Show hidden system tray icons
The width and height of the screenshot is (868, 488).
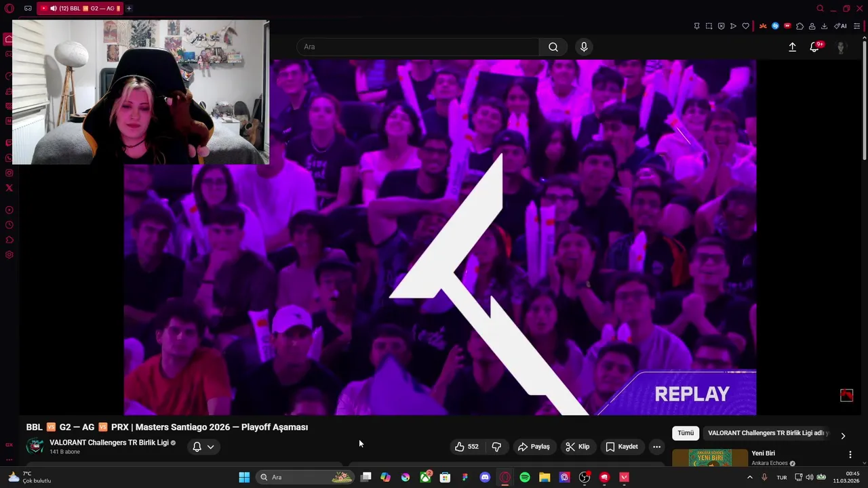pos(749,477)
